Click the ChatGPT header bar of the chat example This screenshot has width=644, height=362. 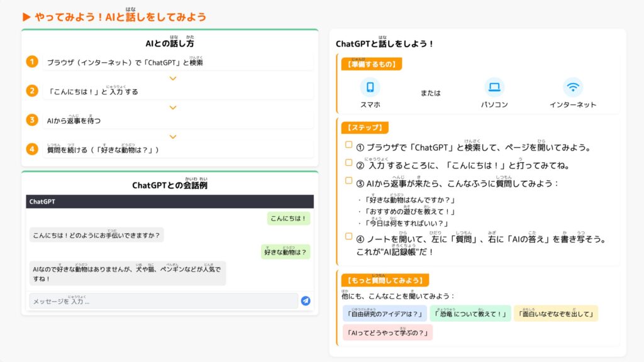coord(170,202)
